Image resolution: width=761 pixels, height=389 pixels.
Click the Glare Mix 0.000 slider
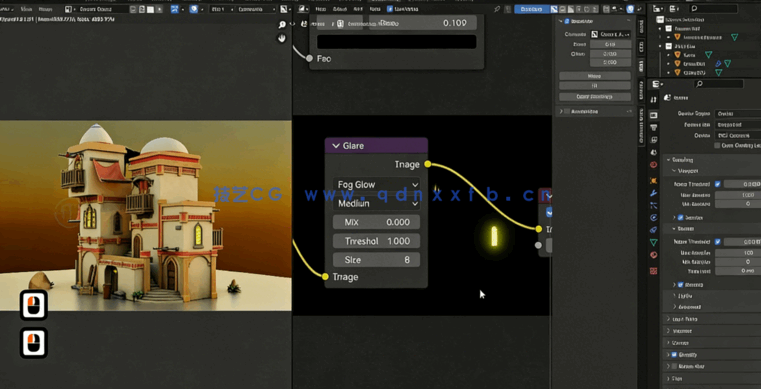(377, 222)
